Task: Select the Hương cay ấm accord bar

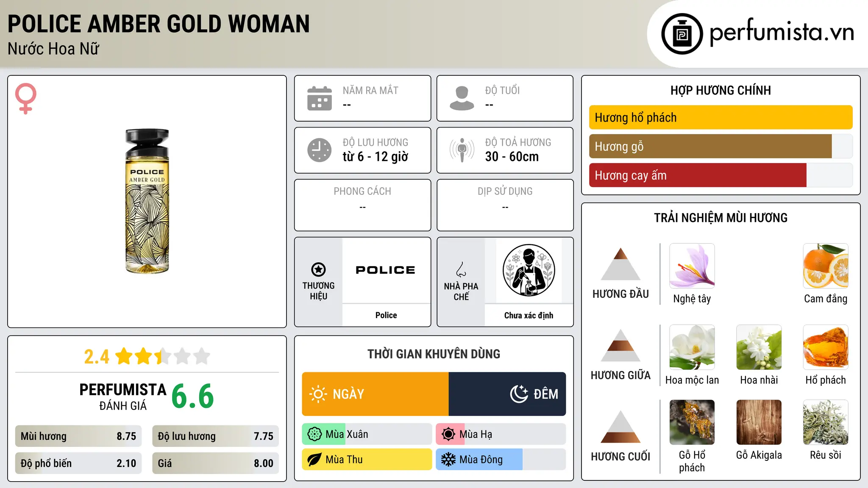Action: point(721,175)
